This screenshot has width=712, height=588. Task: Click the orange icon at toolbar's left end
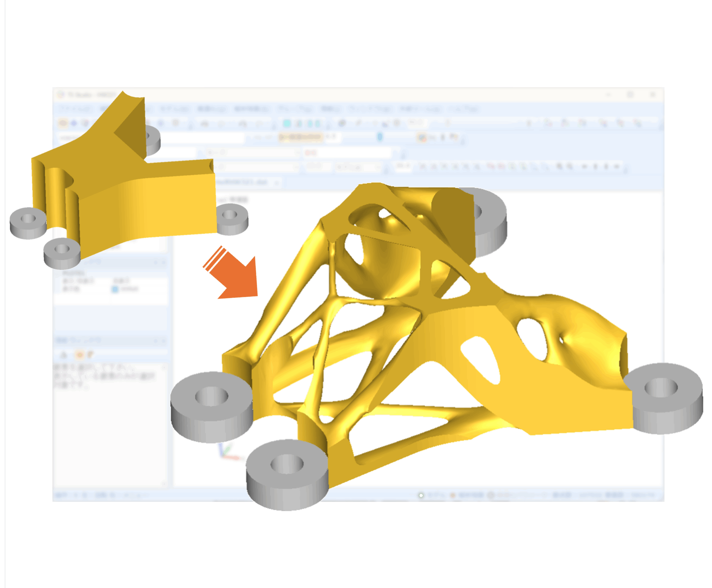pyautogui.click(x=63, y=123)
